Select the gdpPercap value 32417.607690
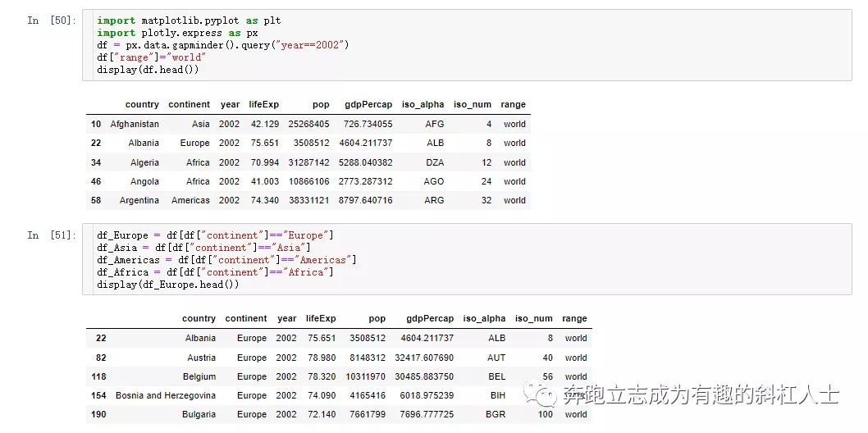This screenshot has height=433, width=868. point(424,358)
